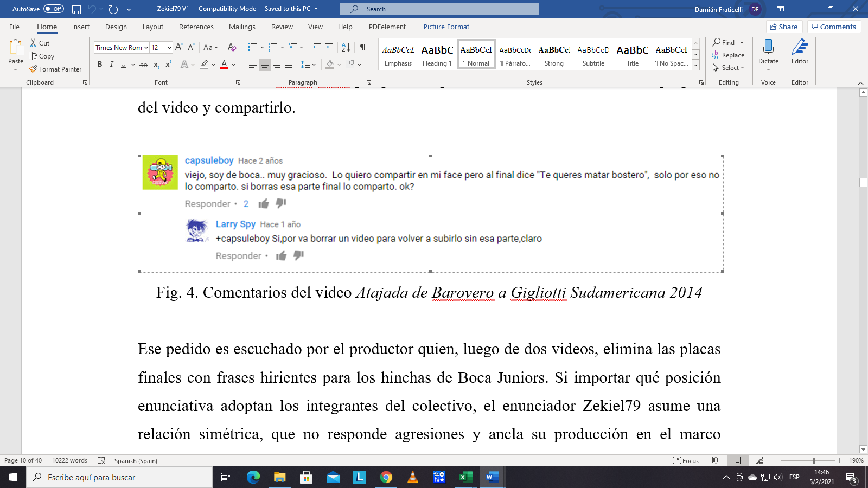Open the font size dropdown
The width and height of the screenshot is (868, 488).
169,48
